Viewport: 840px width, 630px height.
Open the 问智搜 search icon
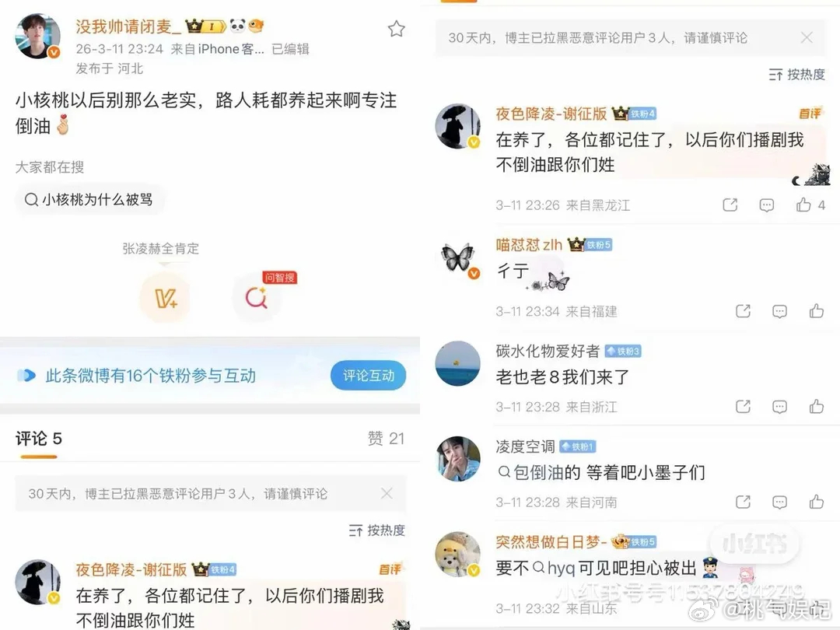[257, 297]
